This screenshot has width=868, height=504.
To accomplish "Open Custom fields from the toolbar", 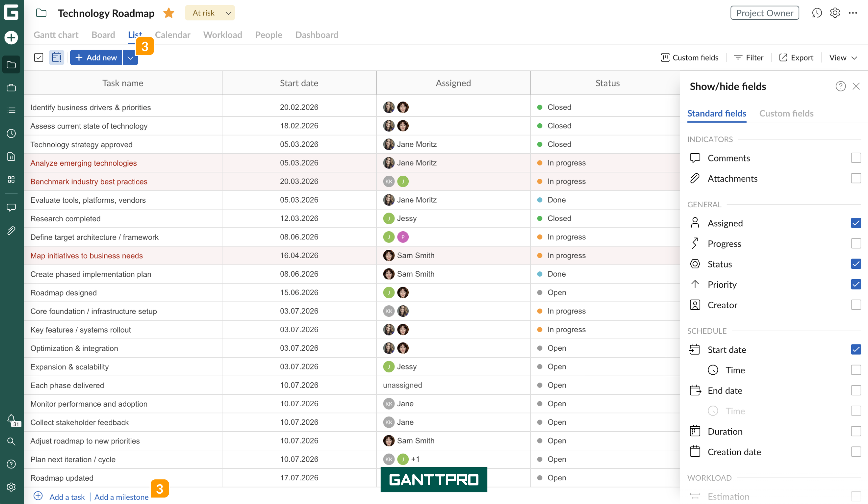I will (690, 58).
